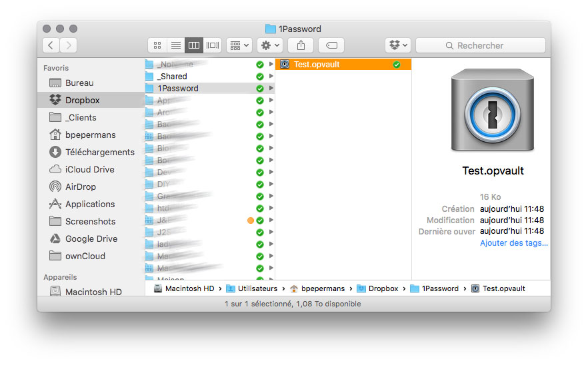
Task: Open Téléchargements in the sidebar
Action: click(x=91, y=152)
